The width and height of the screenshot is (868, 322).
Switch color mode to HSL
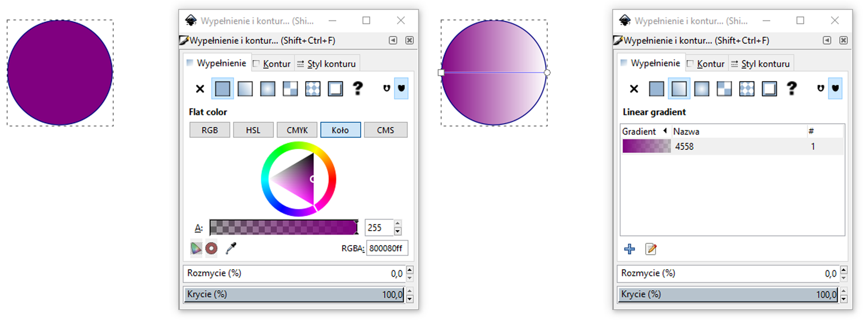point(253,130)
